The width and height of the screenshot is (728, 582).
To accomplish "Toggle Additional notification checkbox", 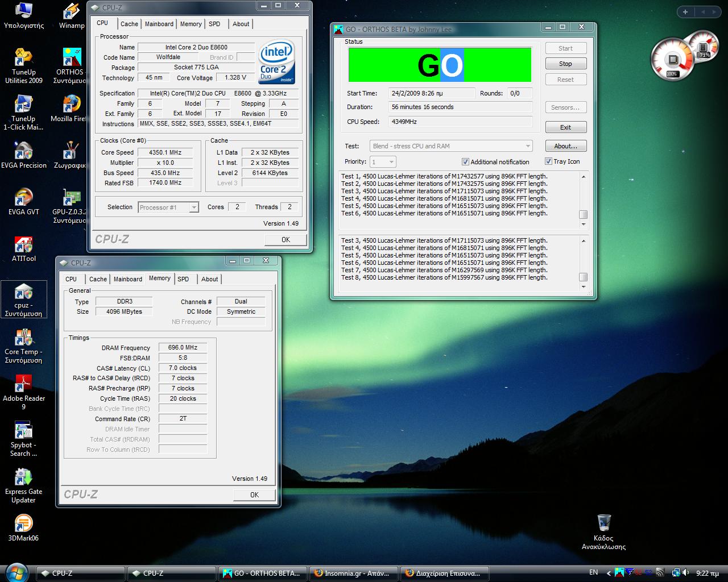I will tap(465, 162).
